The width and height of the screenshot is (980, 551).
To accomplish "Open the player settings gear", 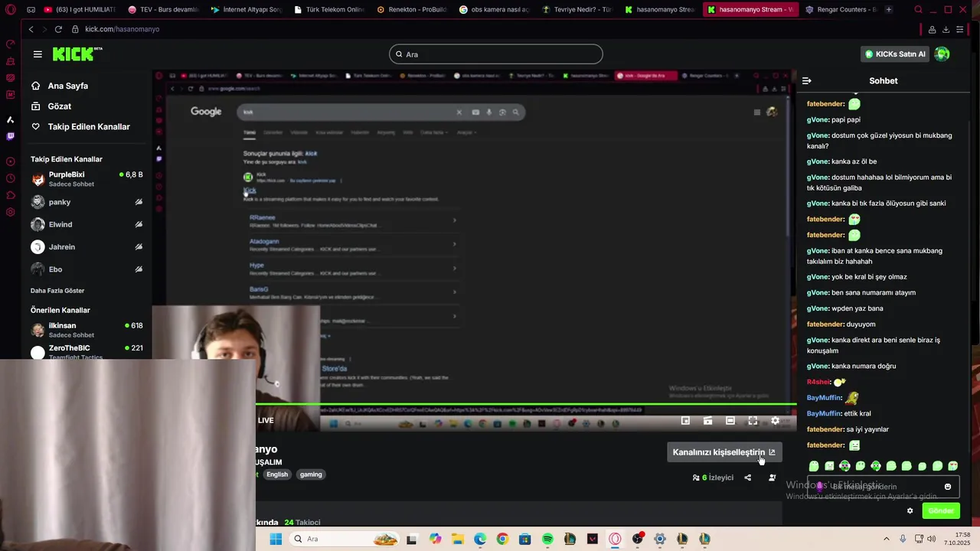I will [x=775, y=421].
